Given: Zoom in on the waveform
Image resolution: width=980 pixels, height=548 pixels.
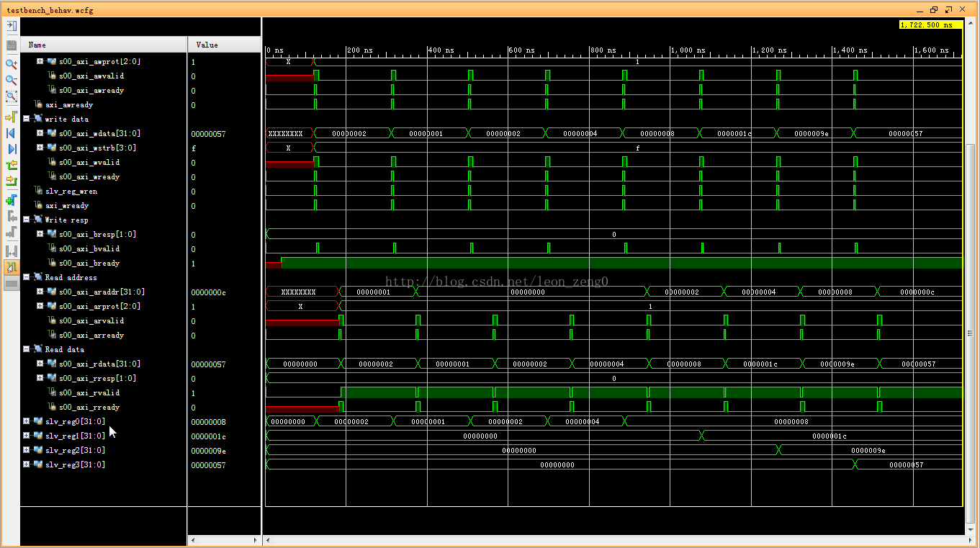Looking at the screenshot, I should pos(12,63).
